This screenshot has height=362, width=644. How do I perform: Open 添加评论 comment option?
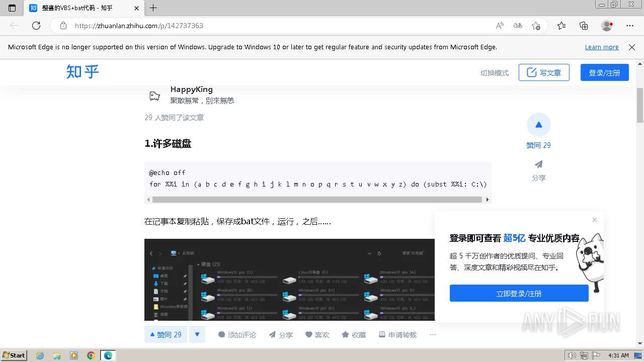click(x=237, y=335)
